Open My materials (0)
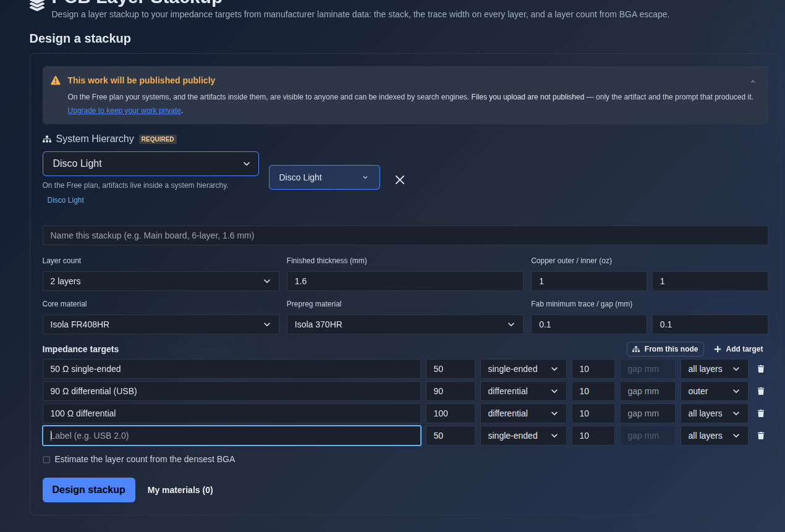Viewport: 785px width, 532px height. click(180, 490)
